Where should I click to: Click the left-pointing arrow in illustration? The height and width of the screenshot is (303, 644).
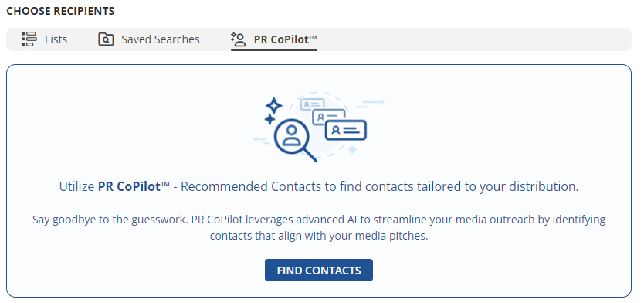pyautogui.click(x=262, y=140)
